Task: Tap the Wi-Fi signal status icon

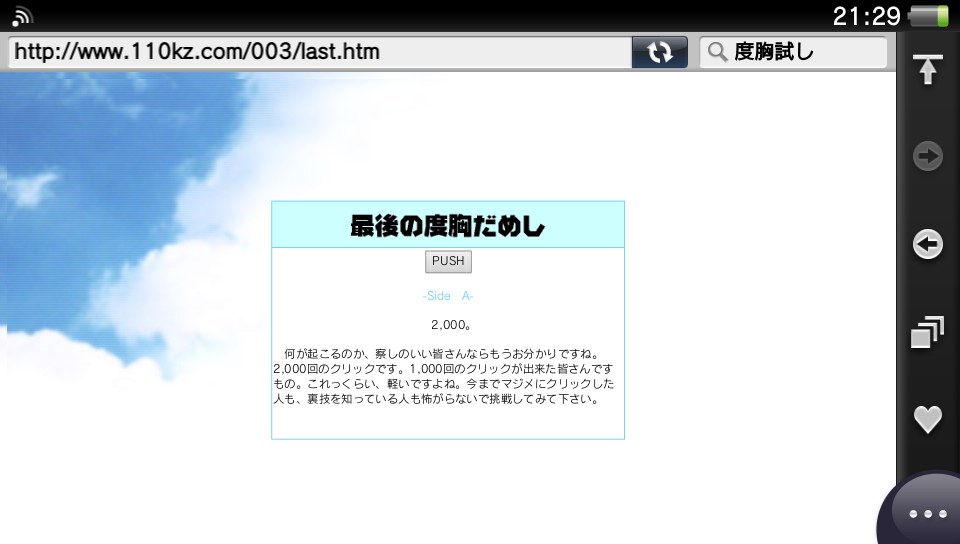Action: pyautogui.click(x=22, y=17)
